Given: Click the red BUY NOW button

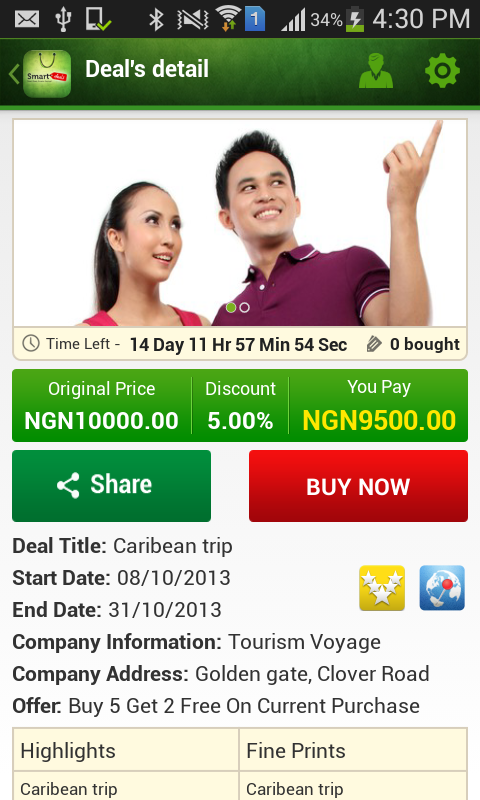Looking at the screenshot, I should tap(358, 486).
